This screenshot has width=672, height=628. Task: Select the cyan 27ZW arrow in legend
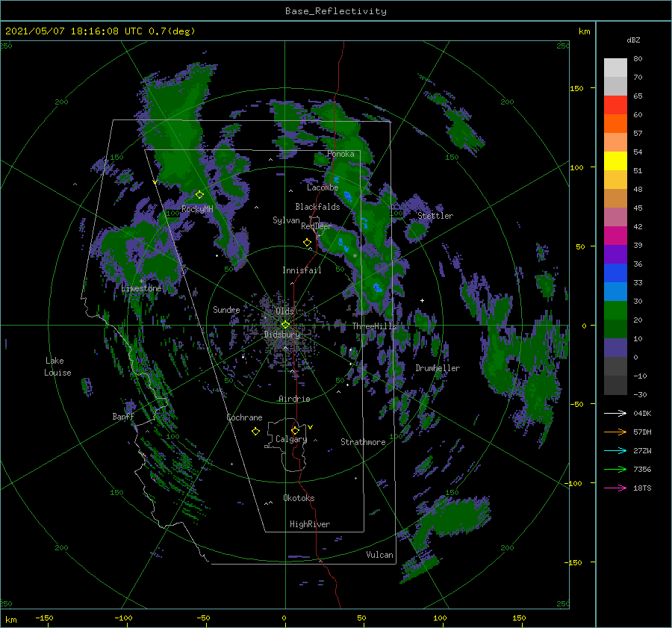615,450
